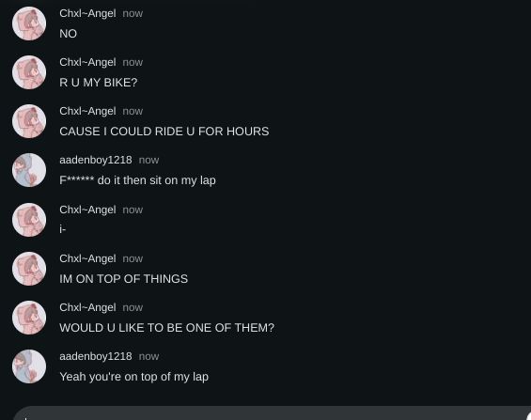Click the aadenboy1218 username above the F****** message
The image size is (531, 420).
click(x=96, y=160)
